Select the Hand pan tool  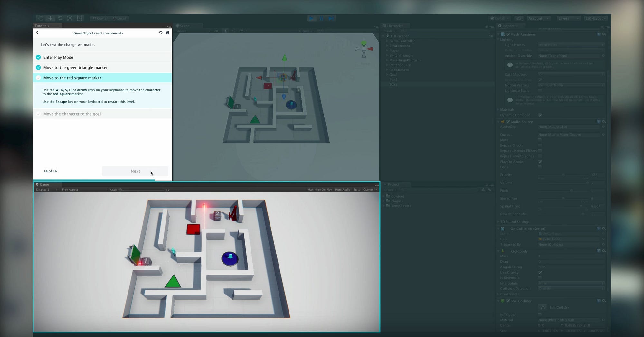click(x=40, y=18)
